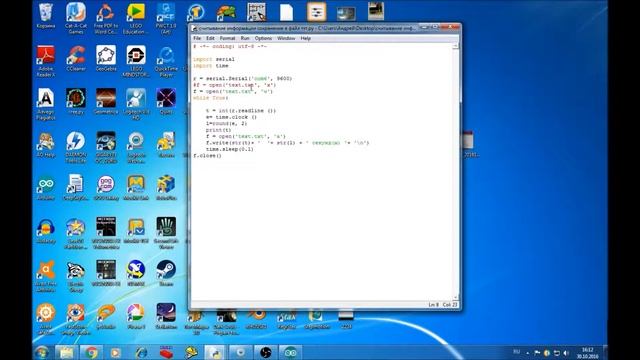Viewport: 640px width, 360px height.
Task: Open the Options menu in IDLE
Action: coord(263,38)
